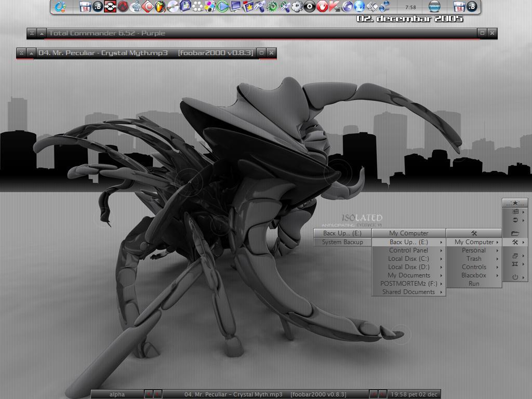Click the blue water orb dock icon
The height and width of the screenshot is (399, 532).
435,6
